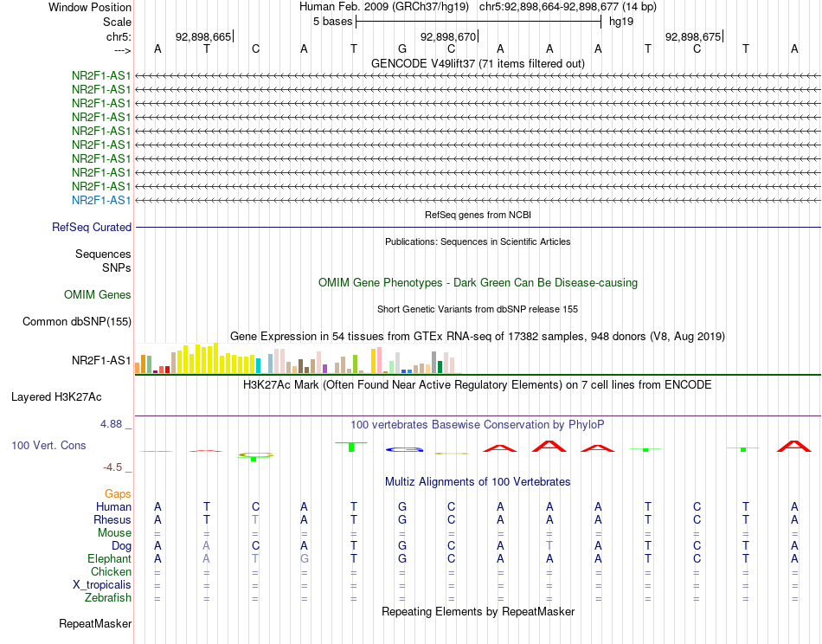The width and height of the screenshot is (822, 644).
Task: Click the G base in the reference sequence ruler row
Action: pos(402,48)
